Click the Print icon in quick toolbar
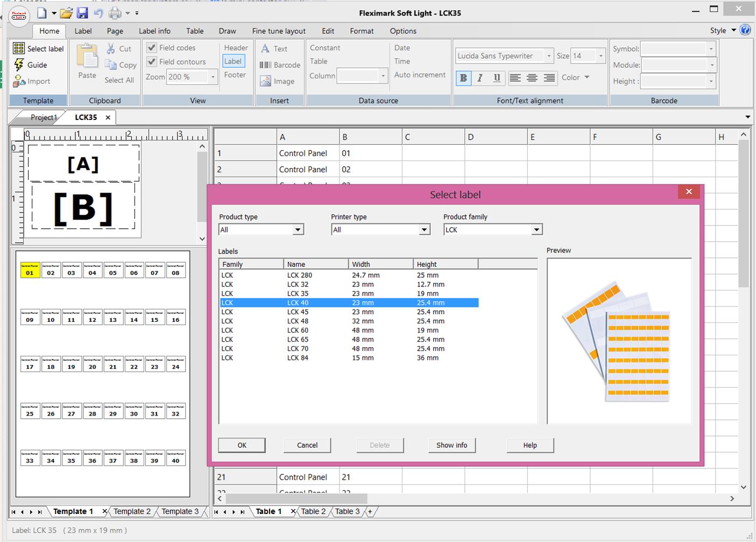The image size is (756, 542). coord(115,12)
